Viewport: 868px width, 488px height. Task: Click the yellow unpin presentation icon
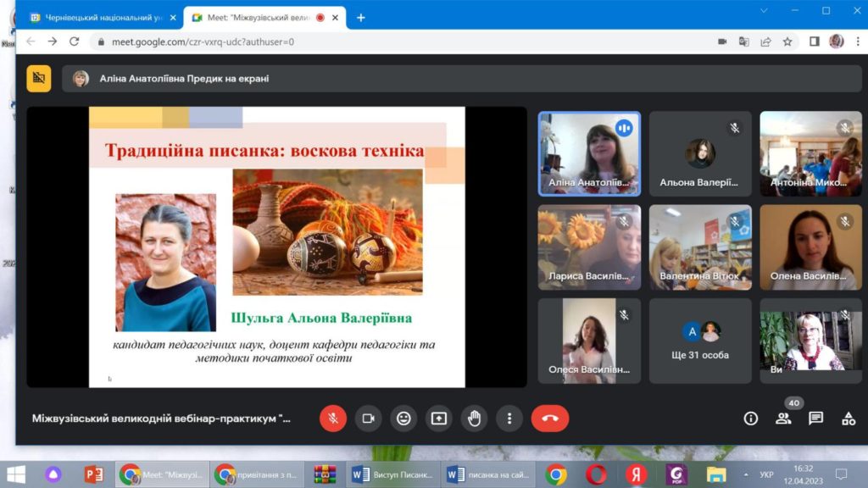click(39, 79)
